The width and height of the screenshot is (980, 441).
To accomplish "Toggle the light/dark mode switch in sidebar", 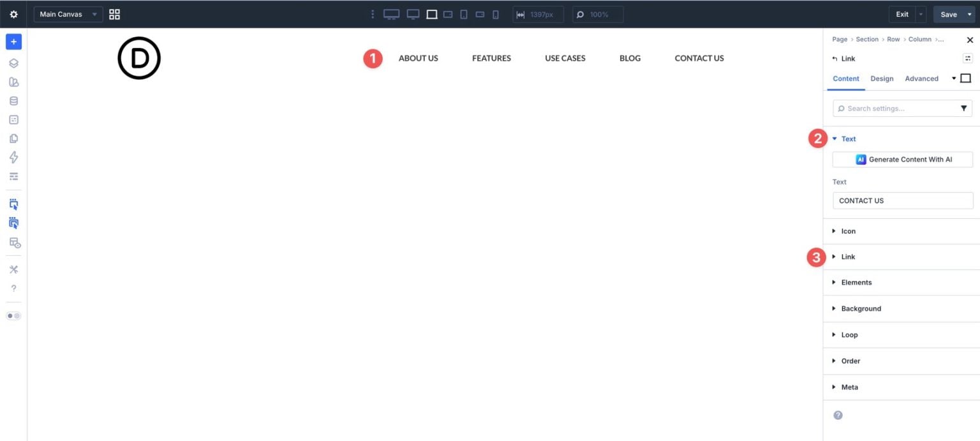I will [x=13, y=316].
